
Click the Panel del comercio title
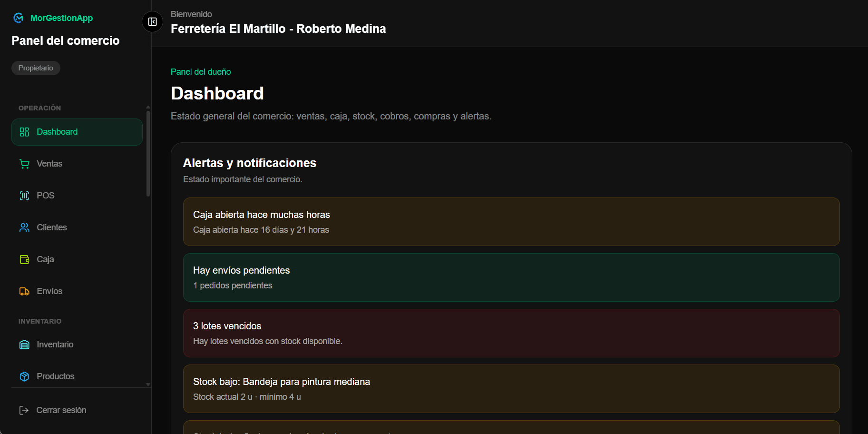(66, 40)
